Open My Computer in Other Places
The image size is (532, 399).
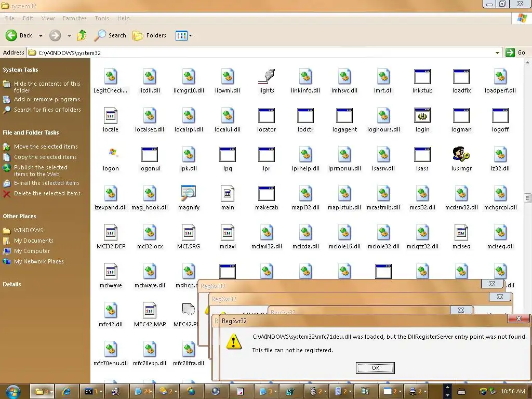[x=32, y=251]
